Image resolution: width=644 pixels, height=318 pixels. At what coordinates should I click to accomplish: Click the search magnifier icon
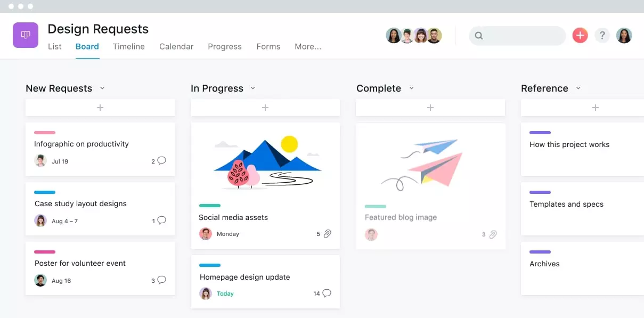coord(479,36)
